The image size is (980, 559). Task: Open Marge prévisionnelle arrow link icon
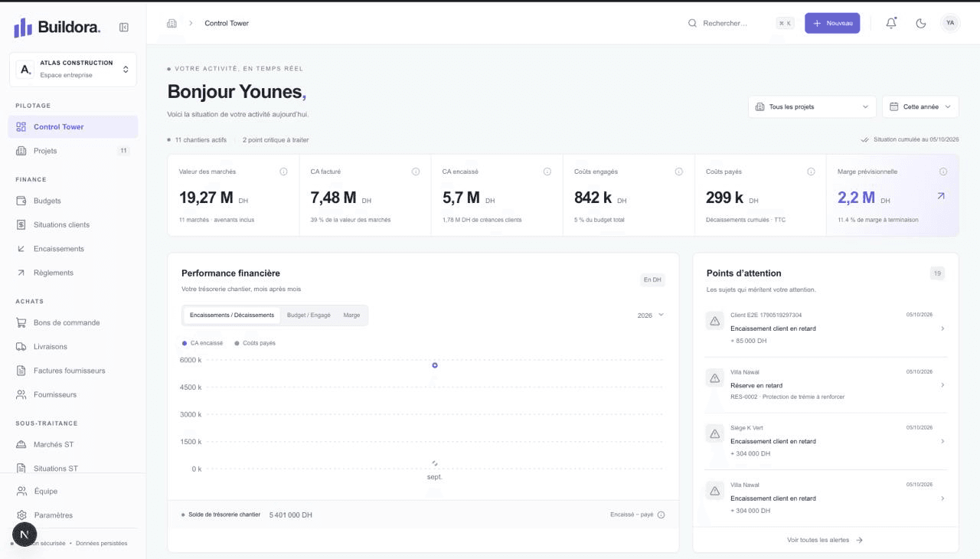pyautogui.click(x=941, y=196)
